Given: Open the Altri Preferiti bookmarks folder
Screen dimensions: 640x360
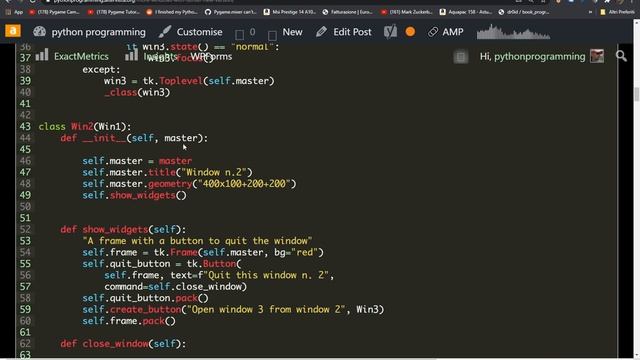Looking at the screenshot, I should coord(617,12).
